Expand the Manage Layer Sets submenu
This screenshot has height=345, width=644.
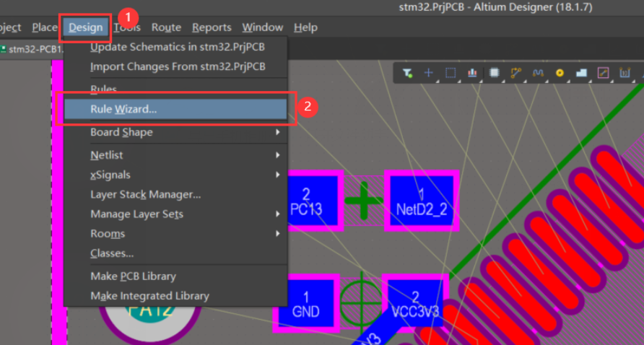(175, 214)
